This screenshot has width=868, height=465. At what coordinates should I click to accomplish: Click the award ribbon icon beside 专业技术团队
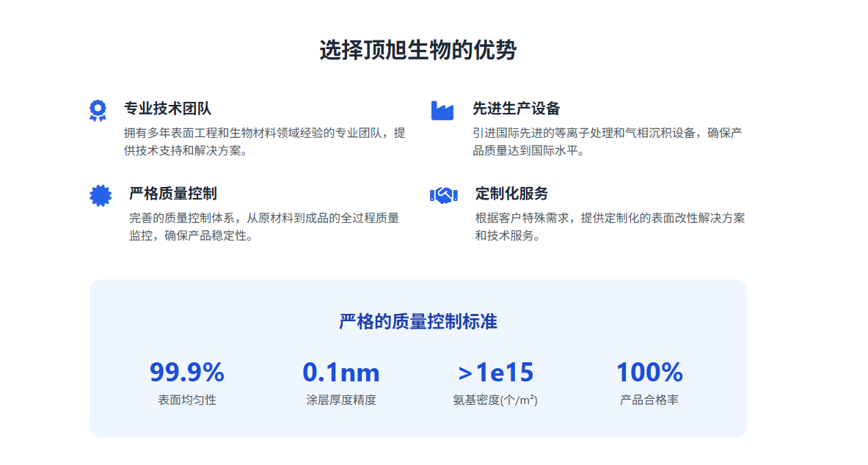[98, 110]
